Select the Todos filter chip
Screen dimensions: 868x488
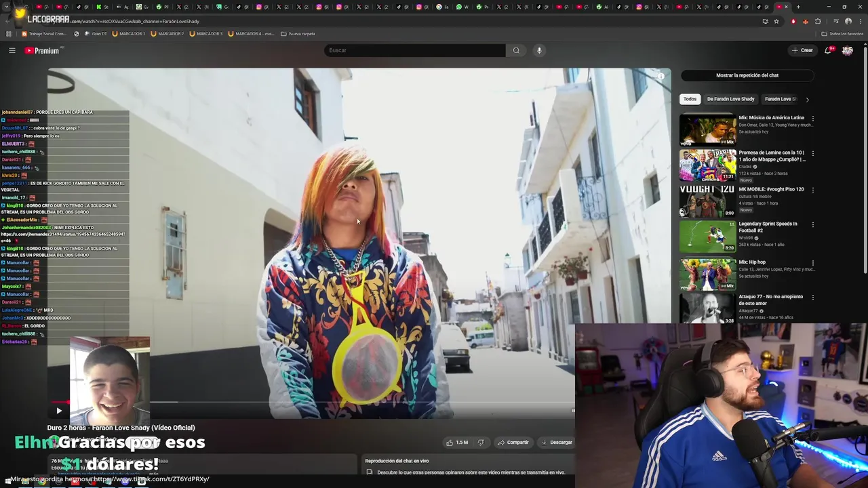[690, 99]
